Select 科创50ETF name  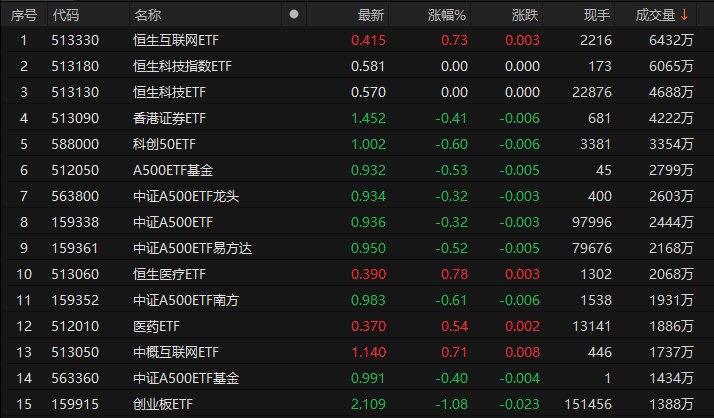coord(164,144)
